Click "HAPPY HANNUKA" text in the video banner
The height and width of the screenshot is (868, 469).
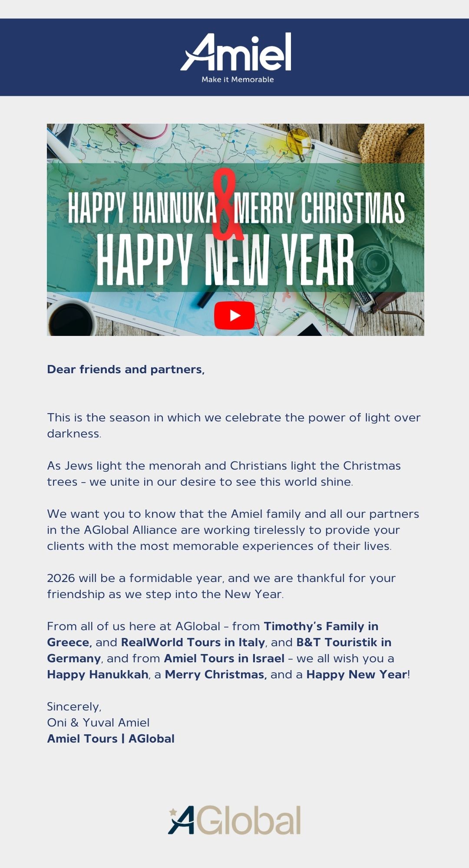click(x=142, y=207)
